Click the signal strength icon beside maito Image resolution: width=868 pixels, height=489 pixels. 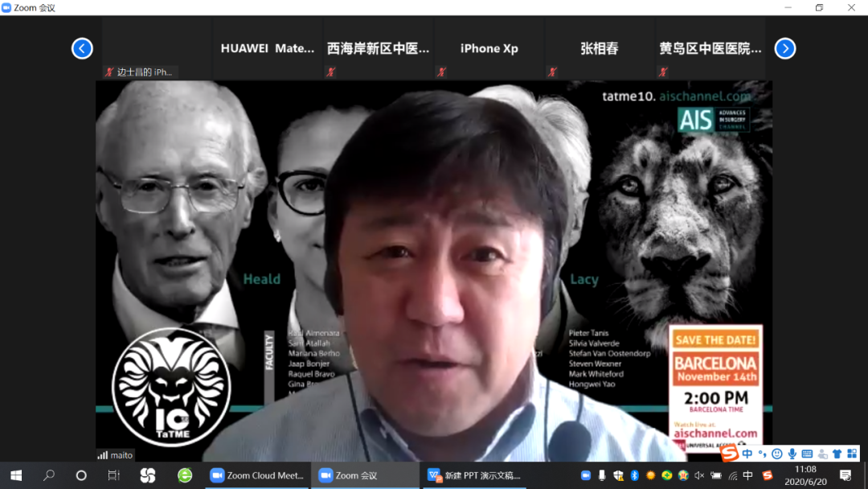point(102,455)
